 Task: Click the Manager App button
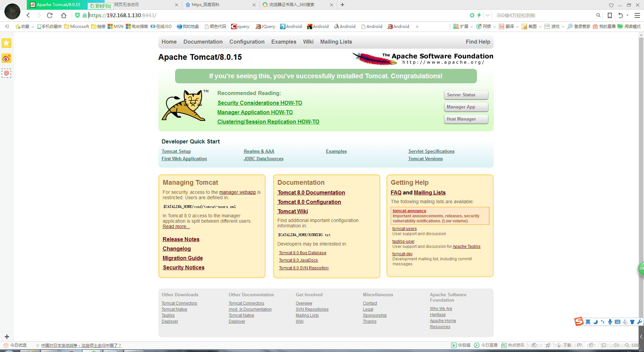466,107
